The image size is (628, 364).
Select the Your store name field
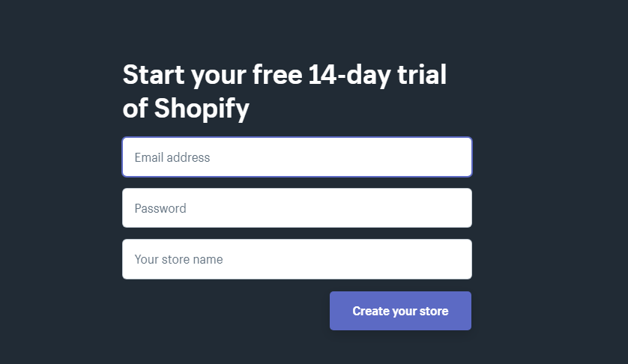[297, 259]
